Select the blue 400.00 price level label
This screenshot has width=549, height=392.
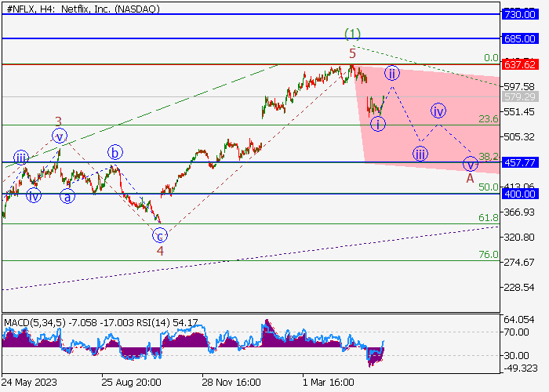click(519, 194)
